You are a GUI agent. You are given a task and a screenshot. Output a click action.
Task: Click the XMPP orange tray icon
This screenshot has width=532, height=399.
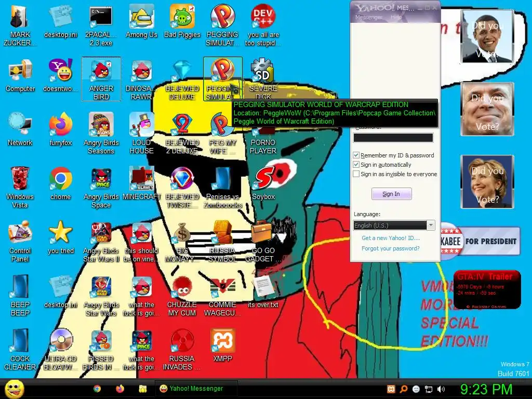[x=391, y=389]
